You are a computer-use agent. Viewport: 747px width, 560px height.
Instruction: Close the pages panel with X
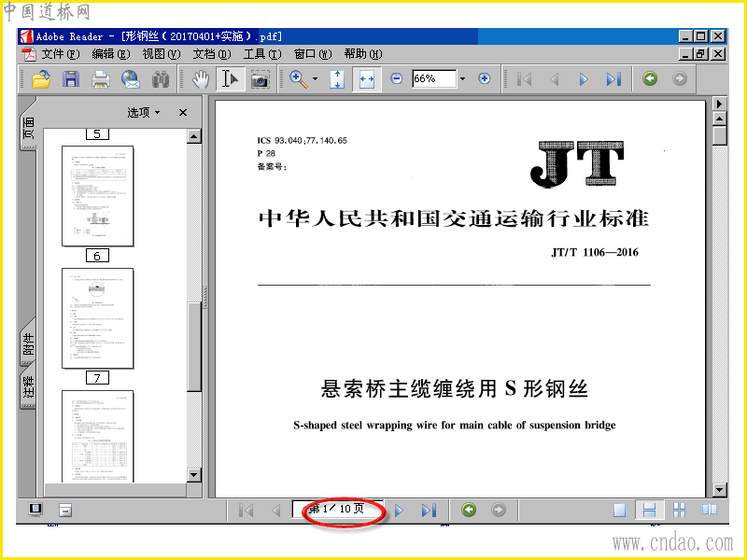tap(183, 112)
